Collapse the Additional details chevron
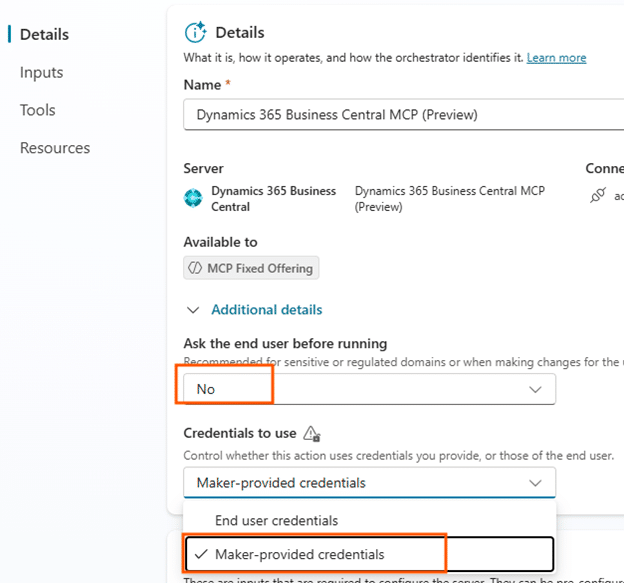Image resolution: width=624 pixels, height=583 pixels. 193,310
